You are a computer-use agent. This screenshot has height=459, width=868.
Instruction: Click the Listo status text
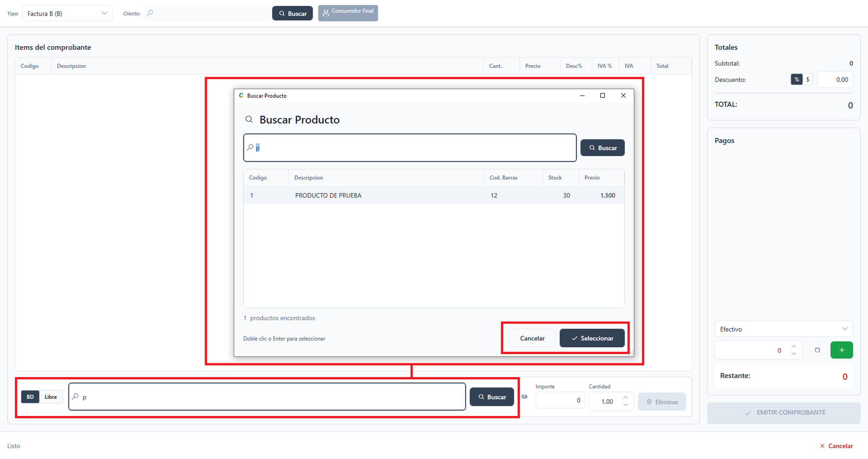[x=14, y=446]
